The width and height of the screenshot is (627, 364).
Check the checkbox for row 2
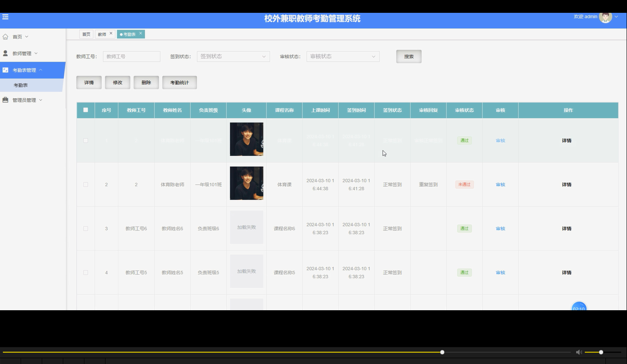point(86,184)
